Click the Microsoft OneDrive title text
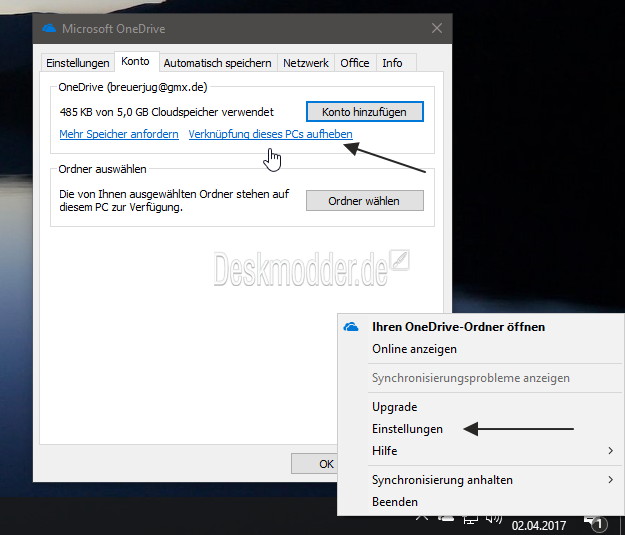Viewport: 625px width, 535px height. point(114,29)
